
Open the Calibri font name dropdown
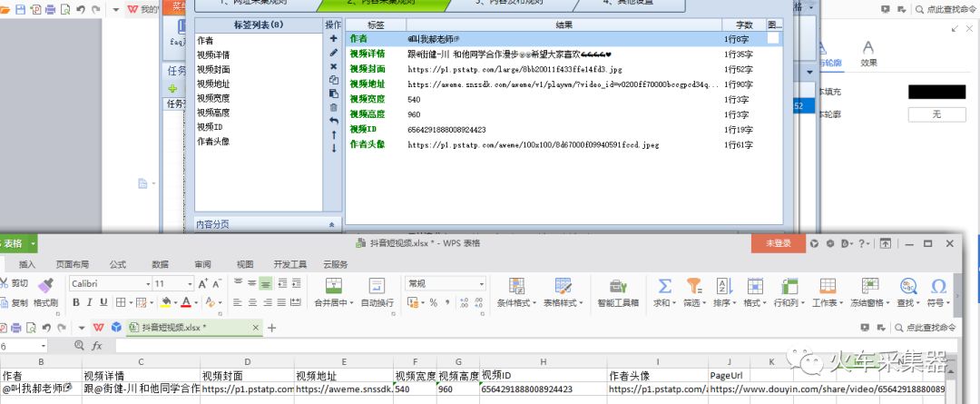148,284
